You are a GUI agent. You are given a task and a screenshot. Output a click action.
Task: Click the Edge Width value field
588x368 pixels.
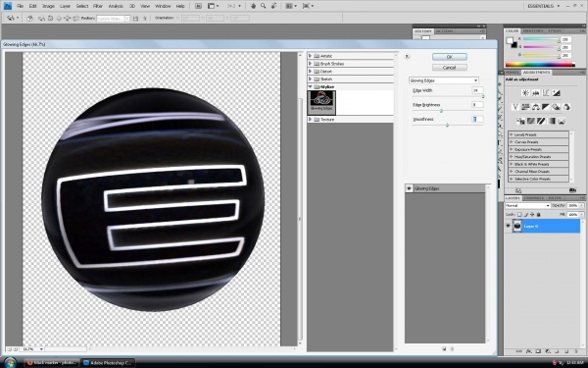point(477,90)
